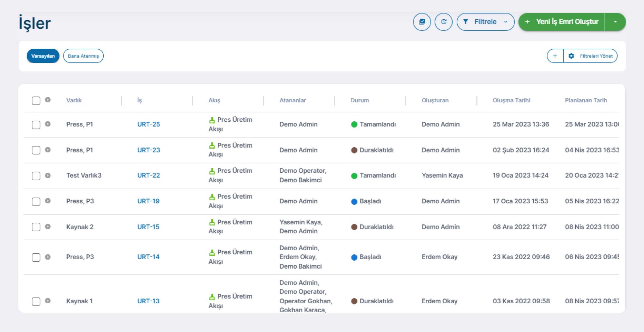The height and width of the screenshot is (332, 644).
Task: Click the round arrow icon for URT-22
Action: (x=48, y=175)
